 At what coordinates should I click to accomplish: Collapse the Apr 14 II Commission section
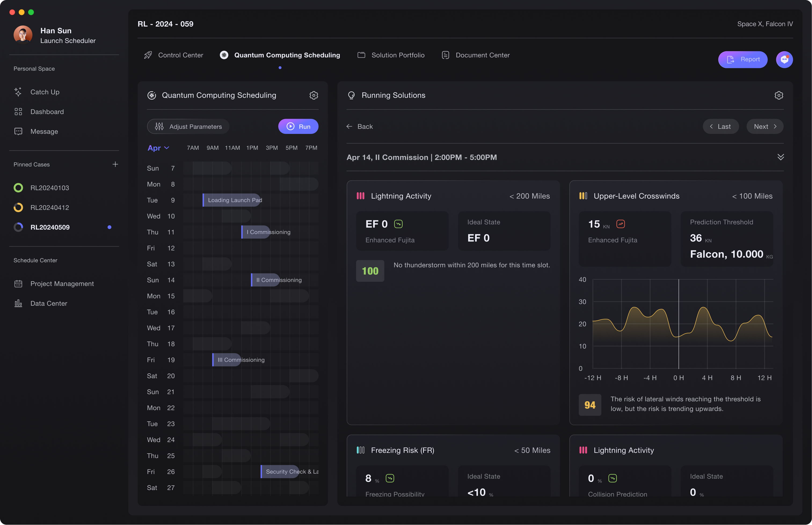point(780,157)
